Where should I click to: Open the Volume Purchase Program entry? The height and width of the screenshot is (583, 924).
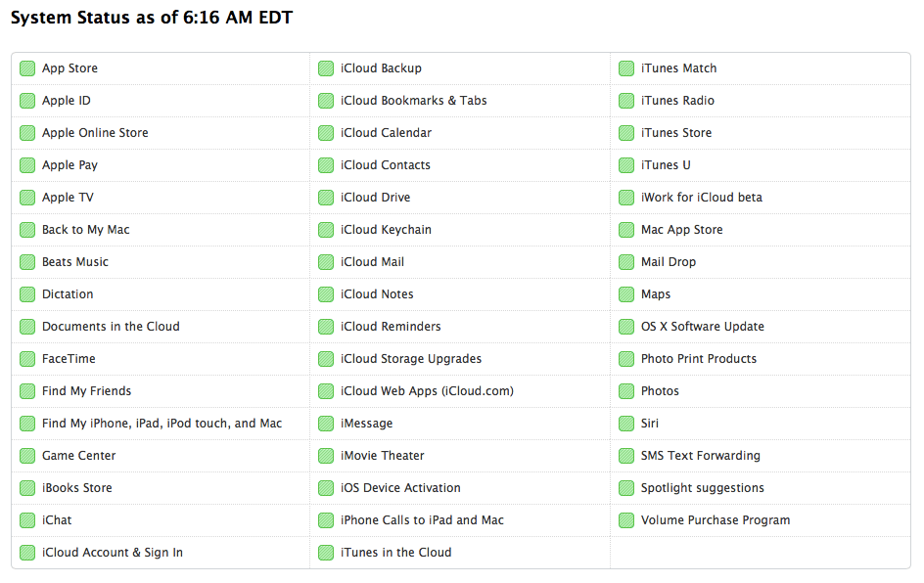[x=716, y=520]
